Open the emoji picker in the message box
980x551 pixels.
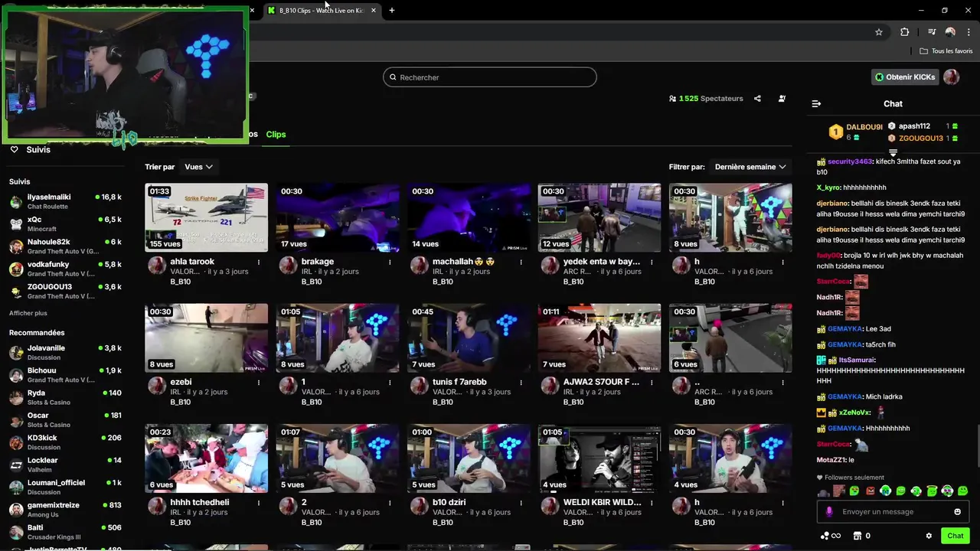(x=957, y=512)
